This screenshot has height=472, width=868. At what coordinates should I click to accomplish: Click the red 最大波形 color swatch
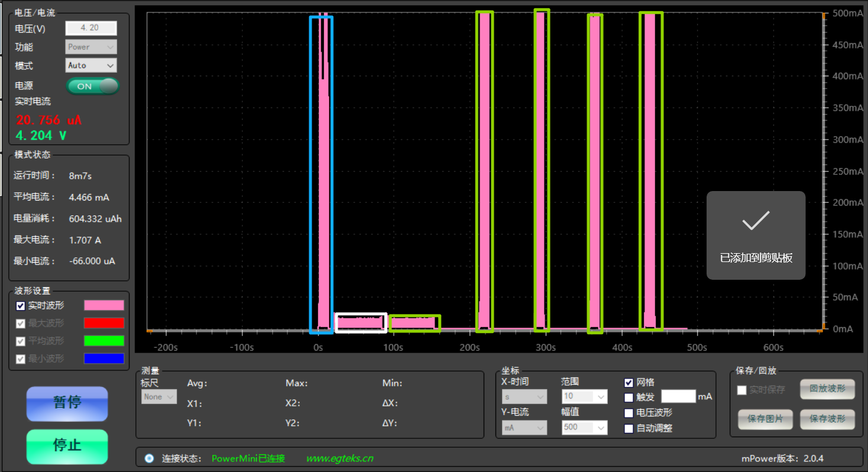point(104,323)
